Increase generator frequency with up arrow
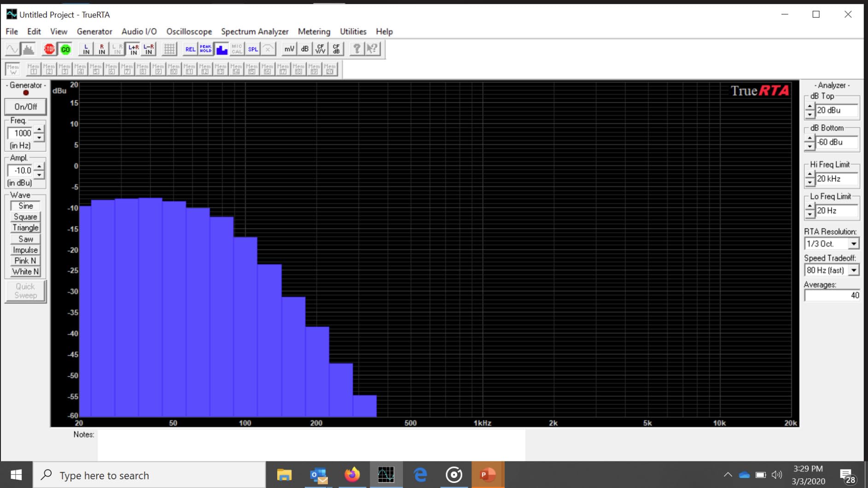 click(x=39, y=129)
